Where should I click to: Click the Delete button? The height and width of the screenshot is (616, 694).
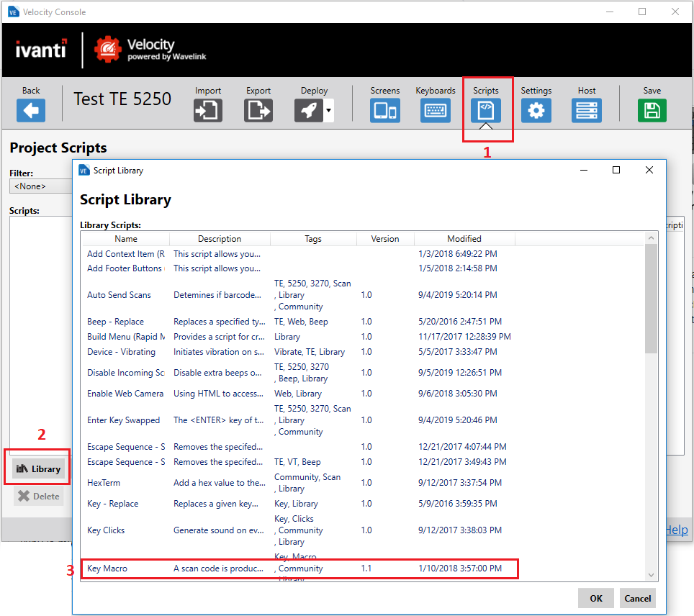(x=37, y=496)
